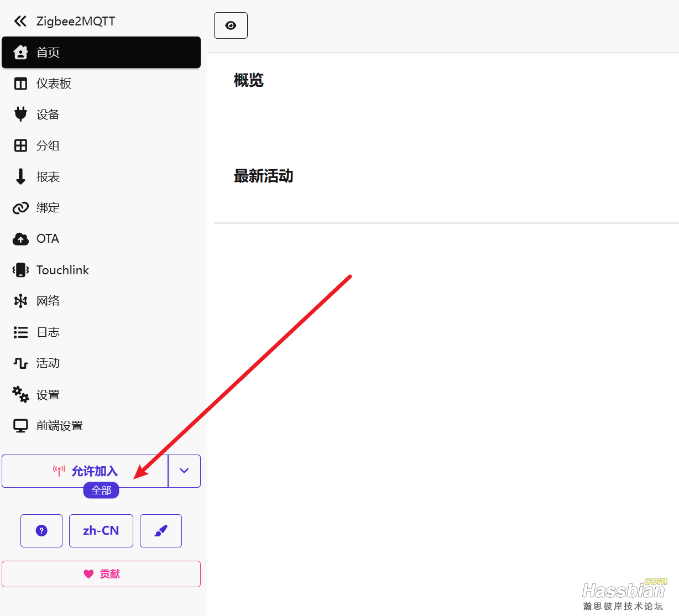Collapse the sidebar with the double-chevron icon
The width and height of the screenshot is (679, 616).
[20, 21]
